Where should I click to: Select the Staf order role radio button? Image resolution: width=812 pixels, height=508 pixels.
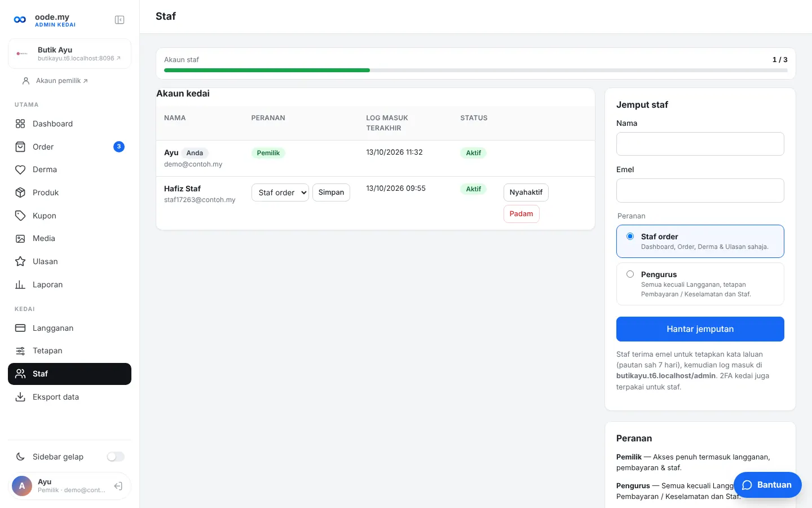tap(630, 237)
